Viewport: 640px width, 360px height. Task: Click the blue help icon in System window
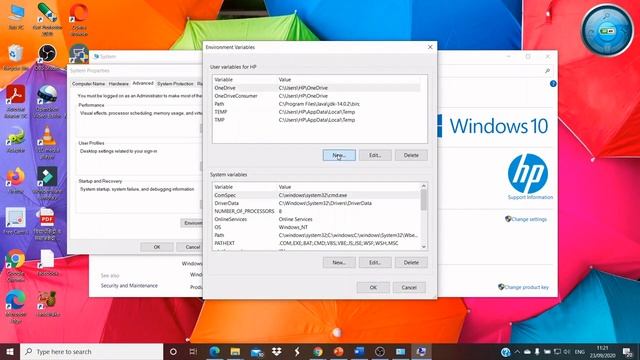pyautogui.click(x=553, y=84)
